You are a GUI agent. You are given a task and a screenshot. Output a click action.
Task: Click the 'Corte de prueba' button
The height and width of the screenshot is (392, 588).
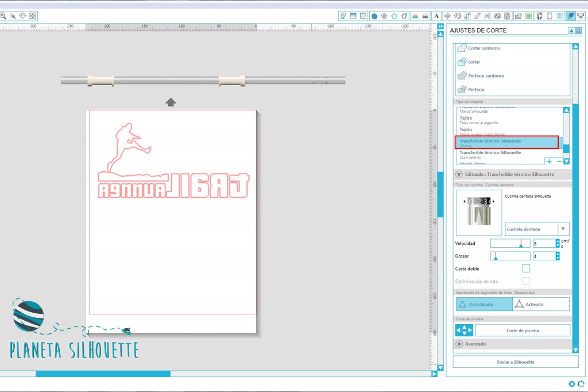coord(523,330)
